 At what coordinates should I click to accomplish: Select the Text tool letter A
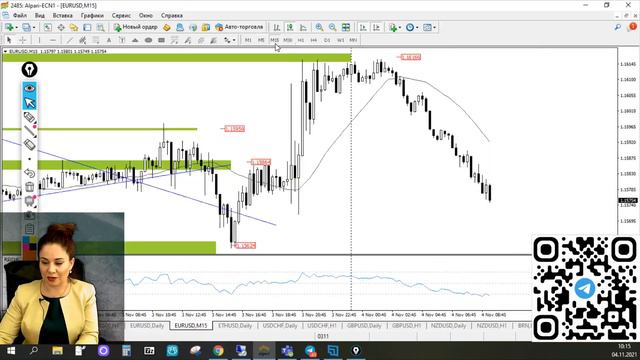click(109, 40)
